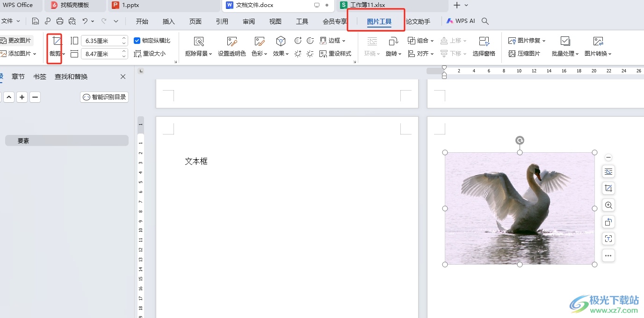Switch to the Start (开始) ribbon tab
The image size is (644, 318).
[142, 21]
